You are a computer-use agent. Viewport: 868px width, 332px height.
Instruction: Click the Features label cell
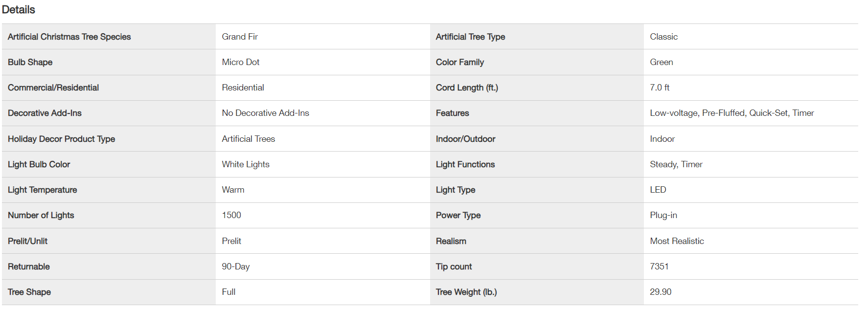(x=537, y=113)
